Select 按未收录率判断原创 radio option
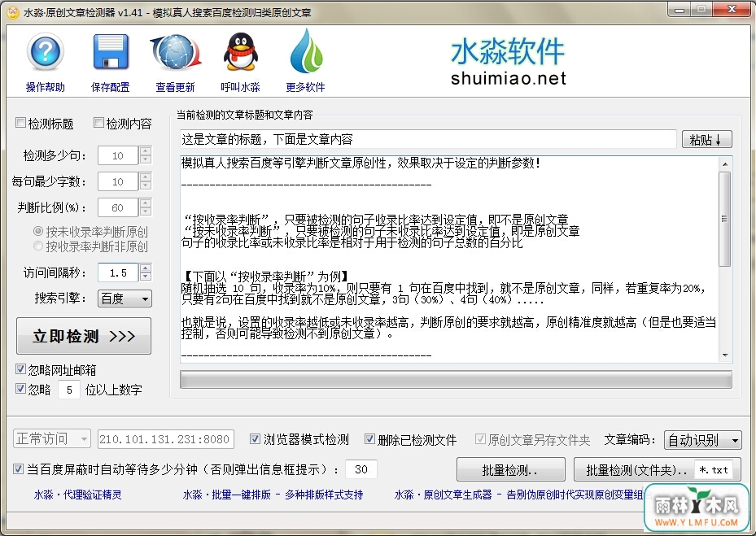756x536 pixels. (x=38, y=231)
